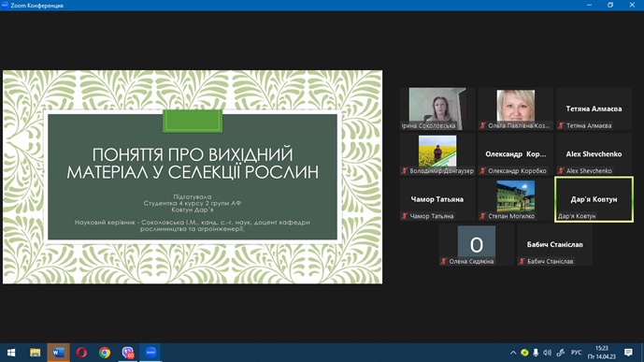Screen dimensions: 644x362
Task: Select Тетяна Алмаєва participant tile
Action: [x=594, y=109]
